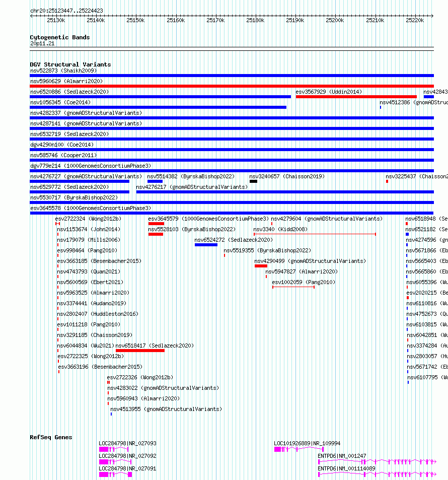This screenshot has height=480, width=448.
Task: Click nsv5960943 (Almarri2020) variant label
Action: click(143, 398)
